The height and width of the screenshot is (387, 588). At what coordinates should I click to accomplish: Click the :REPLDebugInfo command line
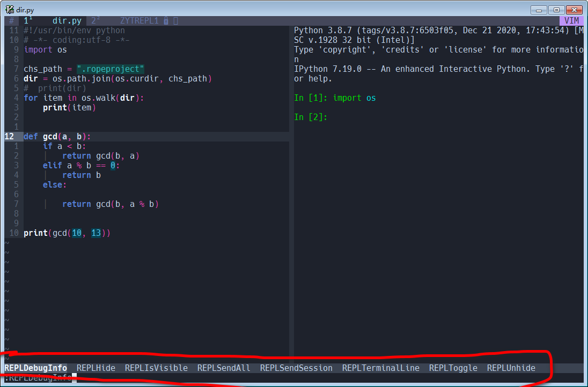(38, 378)
